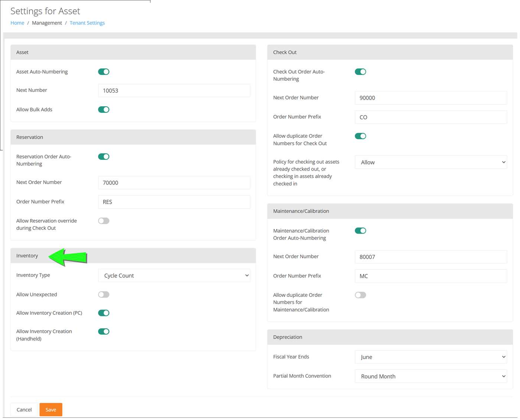Toggle Check Out Order Auto-Numbering switch
520x420 pixels.
tap(360, 72)
